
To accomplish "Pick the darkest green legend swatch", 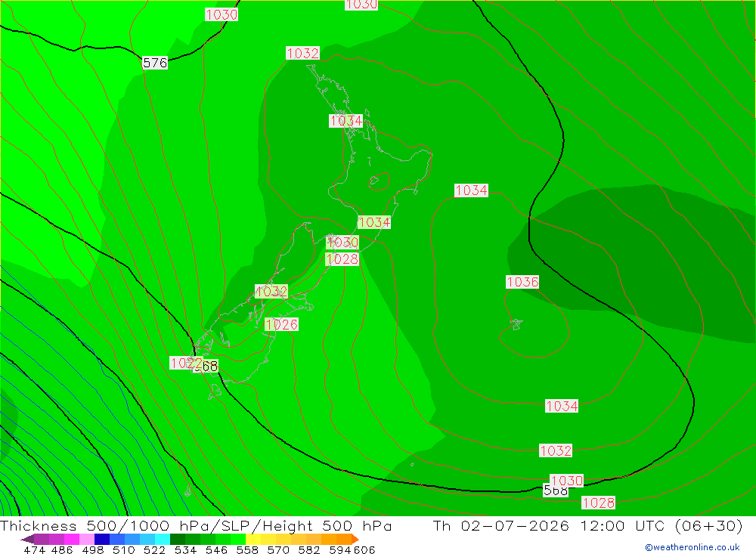I will click(178, 539).
